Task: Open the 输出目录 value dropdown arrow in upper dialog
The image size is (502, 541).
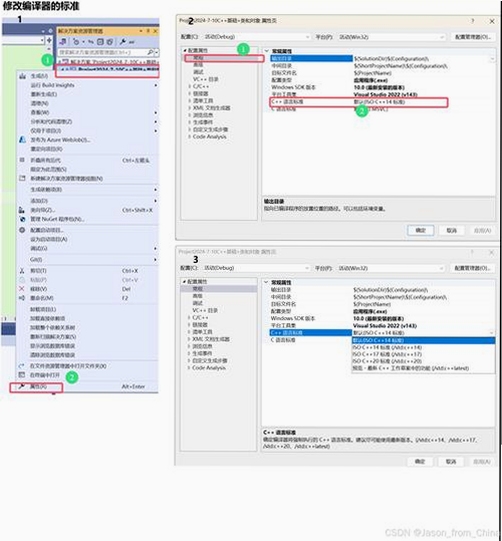Action: point(492,59)
